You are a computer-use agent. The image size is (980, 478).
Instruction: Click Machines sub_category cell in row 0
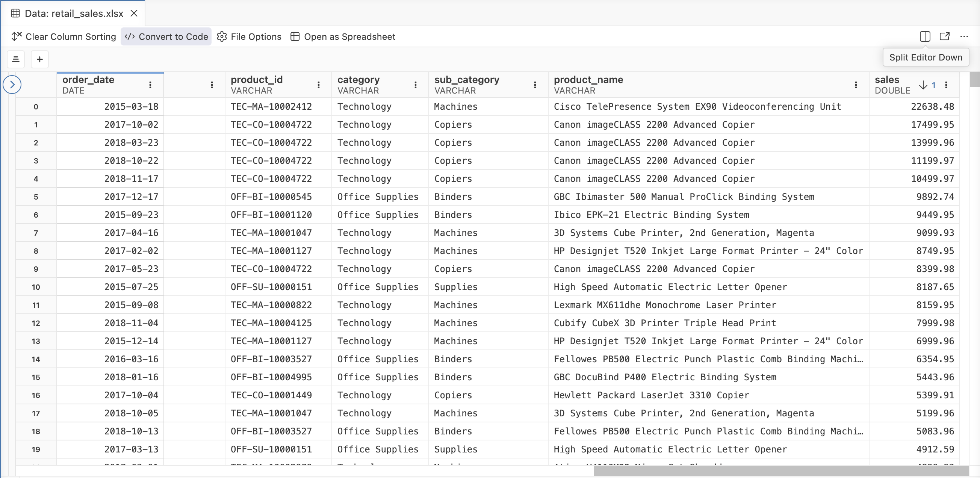pyautogui.click(x=488, y=107)
